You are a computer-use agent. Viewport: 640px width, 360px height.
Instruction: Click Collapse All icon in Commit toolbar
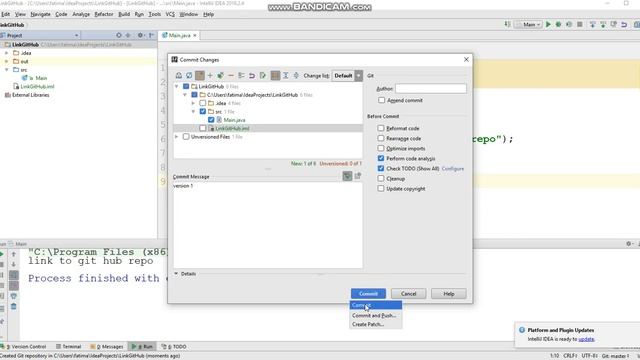296,76
